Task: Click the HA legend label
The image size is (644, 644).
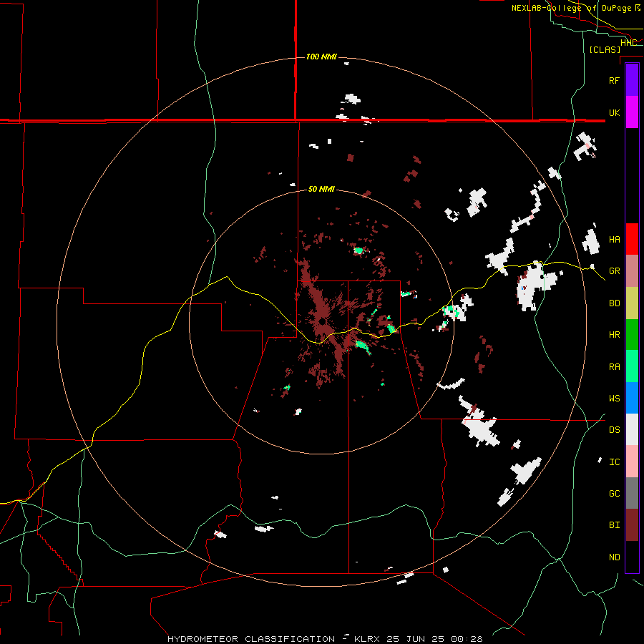Action: click(x=615, y=240)
